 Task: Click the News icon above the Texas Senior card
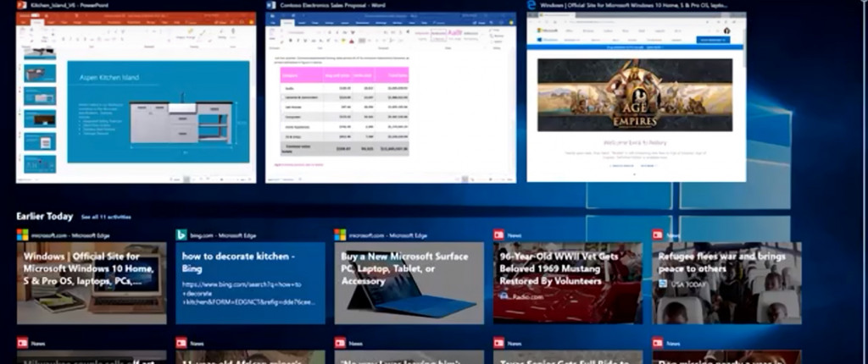tap(498, 343)
